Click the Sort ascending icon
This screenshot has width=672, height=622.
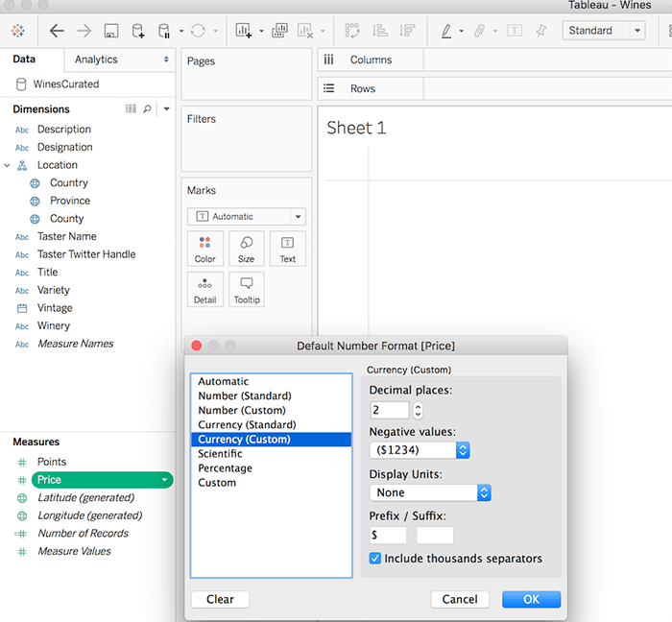point(380,31)
